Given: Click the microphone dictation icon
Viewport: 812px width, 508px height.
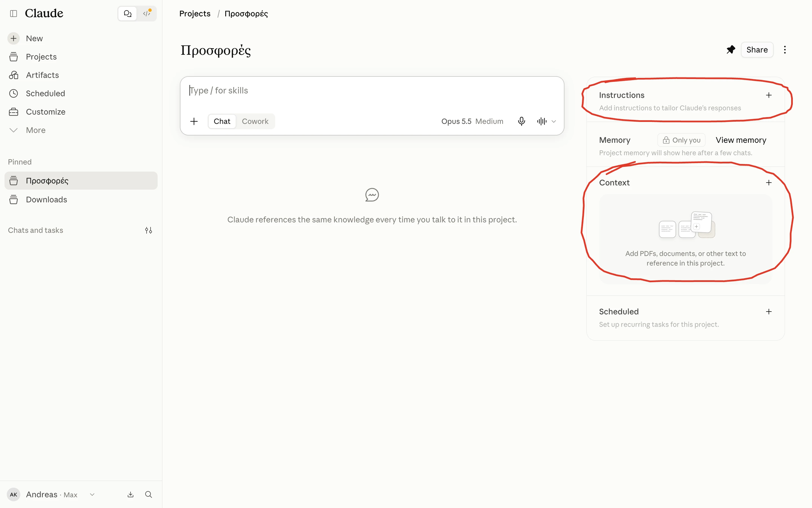Looking at the screenshot, I should pos(521,121).
